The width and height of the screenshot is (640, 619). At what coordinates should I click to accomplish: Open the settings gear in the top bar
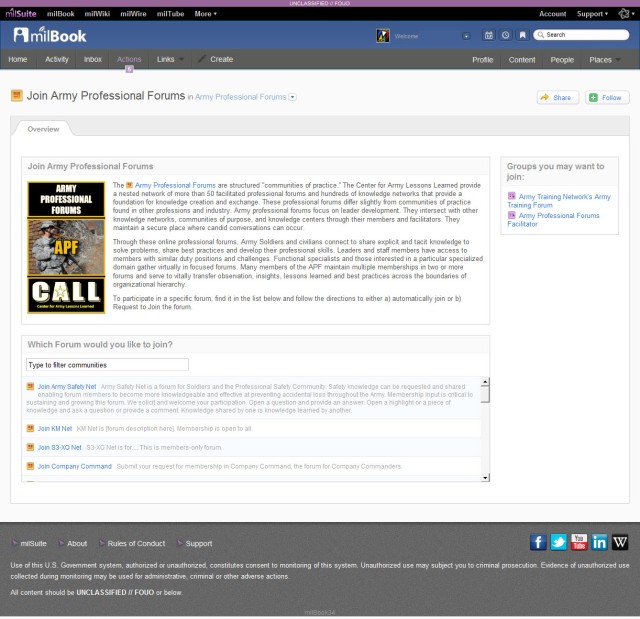(624, 13)
